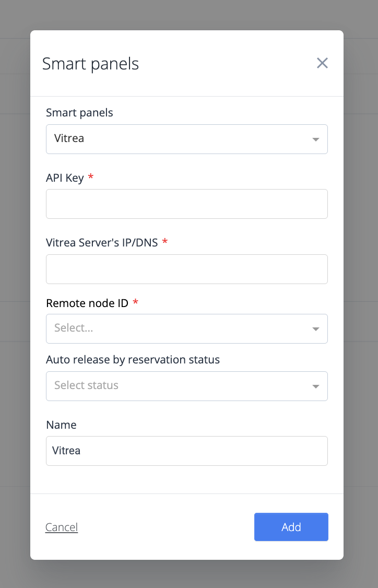Click the Vitrea Server's IP/DNS input field
378x588 pixels.
(187, 269)
